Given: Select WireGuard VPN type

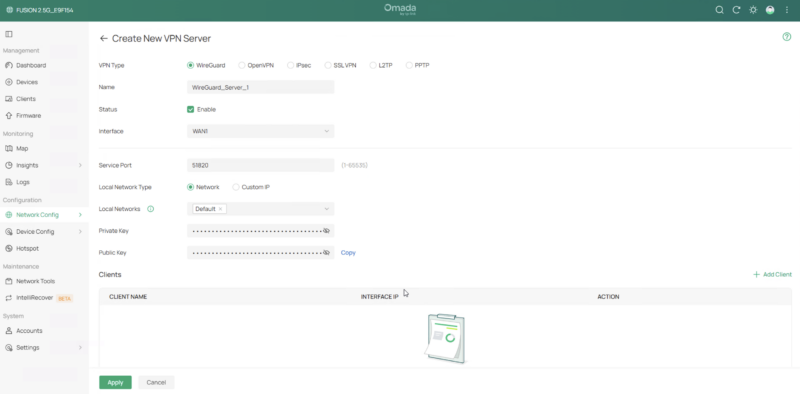Looking at the screenshot, I should [x=190, y=65].
